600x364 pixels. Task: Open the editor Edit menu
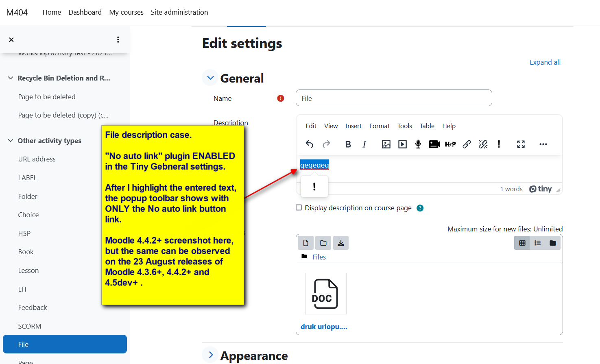click(x=311, y=126)
